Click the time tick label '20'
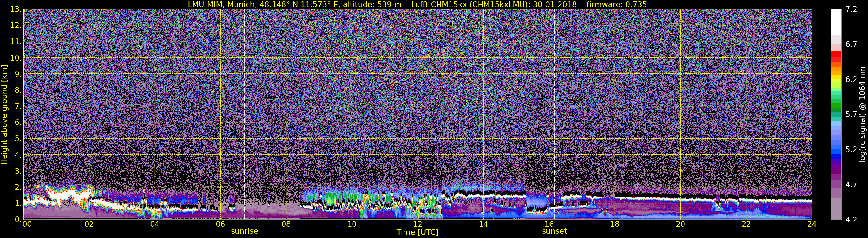This screenshot has height=238, width=868. (680, 224)
